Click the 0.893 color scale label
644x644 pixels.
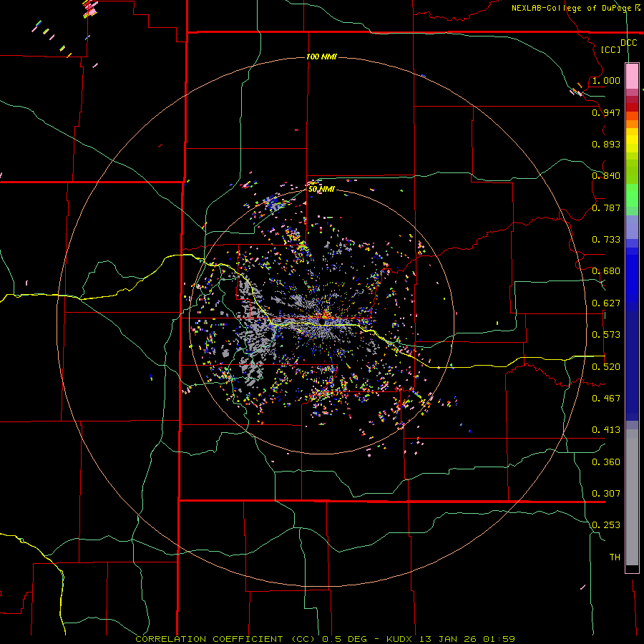coord(606,144)
